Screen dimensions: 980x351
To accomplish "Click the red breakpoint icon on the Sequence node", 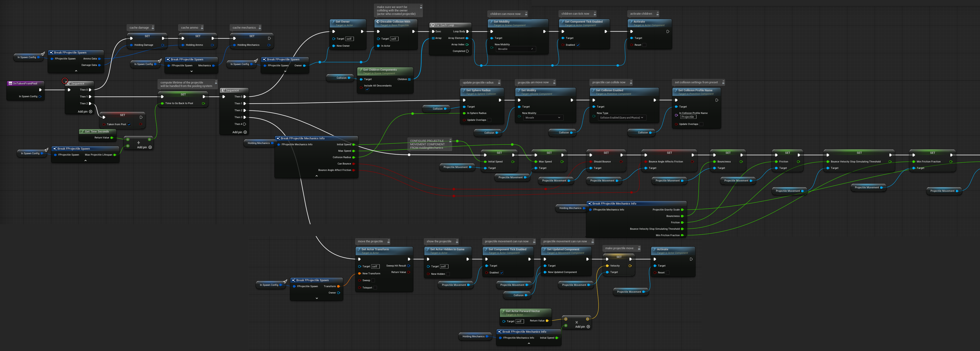I will tap(65, 81).
